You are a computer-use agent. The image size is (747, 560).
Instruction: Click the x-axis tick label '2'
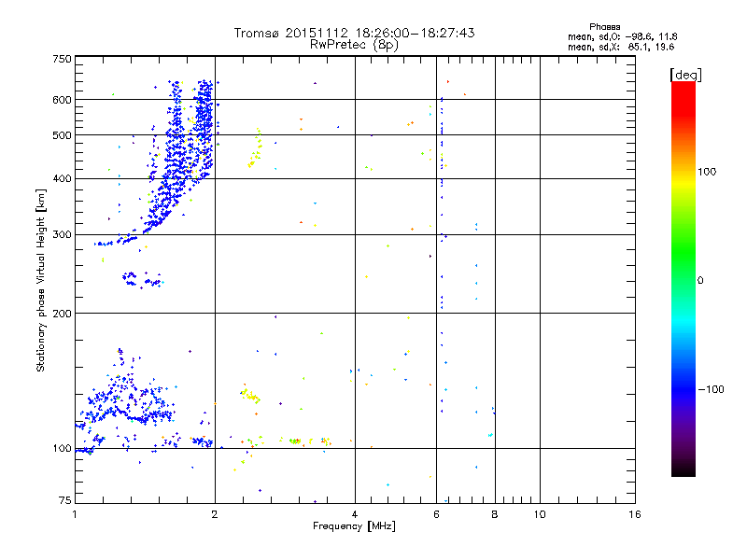215,514
